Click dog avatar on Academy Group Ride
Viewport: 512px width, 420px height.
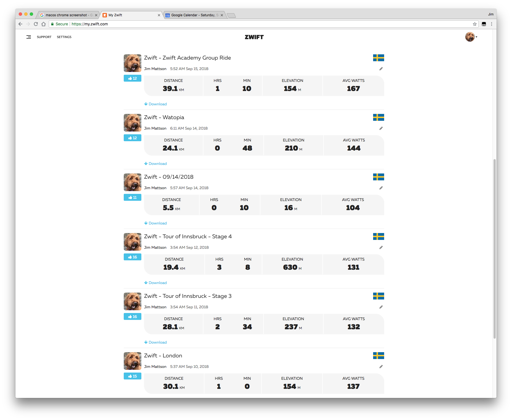click(x=133, y=63)
